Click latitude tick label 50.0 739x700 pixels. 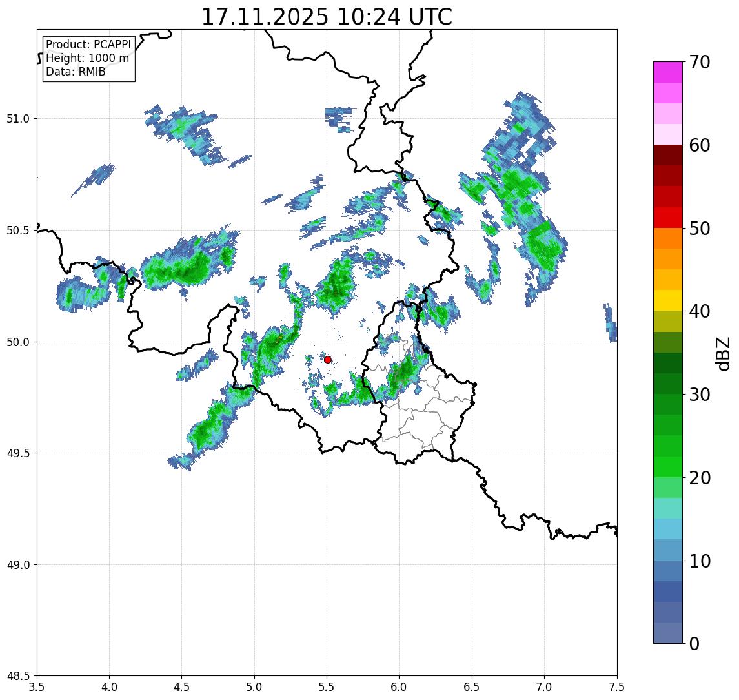[17, 342]
